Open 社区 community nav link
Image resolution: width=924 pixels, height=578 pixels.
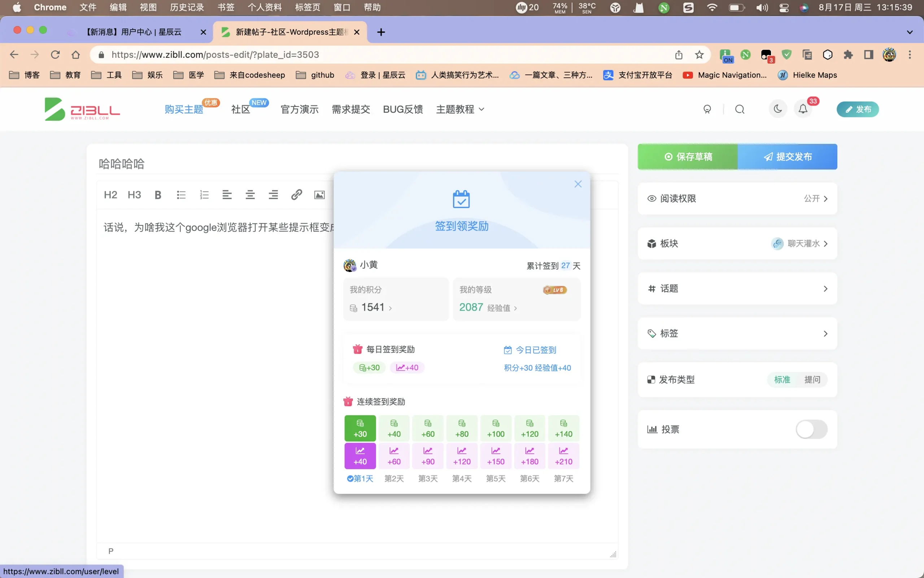click(x=240, y=109)
